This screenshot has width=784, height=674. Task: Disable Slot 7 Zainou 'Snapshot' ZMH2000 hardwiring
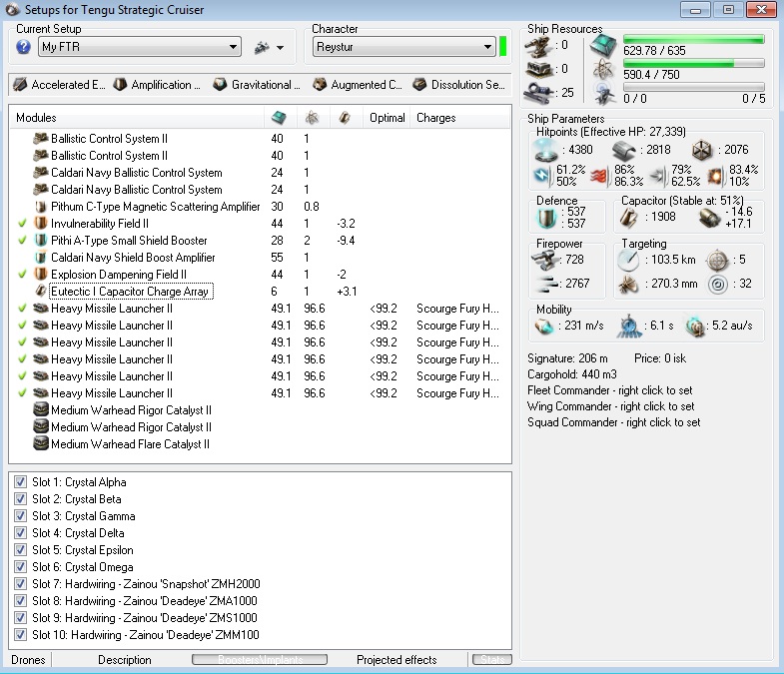click(21, 584)
